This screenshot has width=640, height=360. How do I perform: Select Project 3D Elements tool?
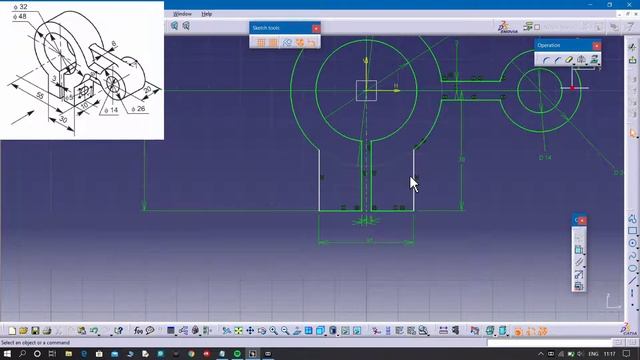click(594, 60)
